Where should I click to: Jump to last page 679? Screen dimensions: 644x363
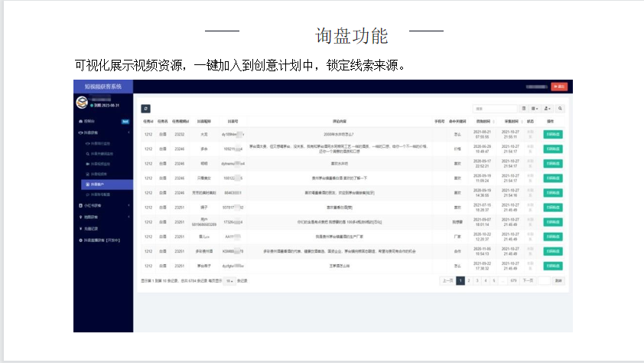point(513,281)
